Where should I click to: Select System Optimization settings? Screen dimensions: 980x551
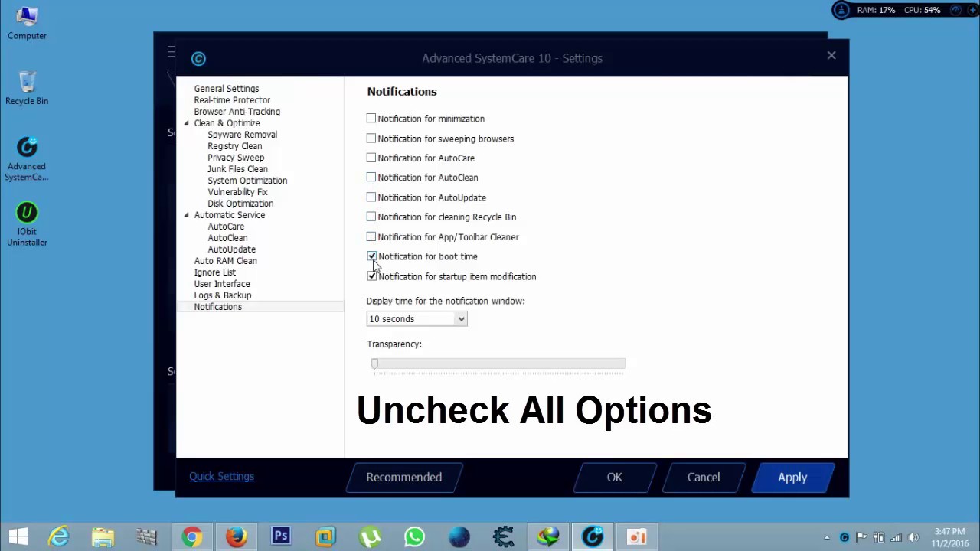[247, 181]
